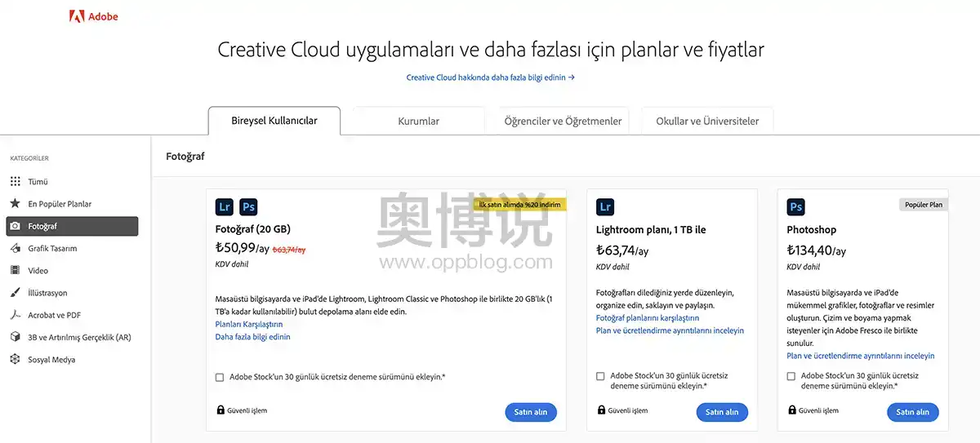980x443 pixels.
Task: Check Adobe Stock trial box in Lightroom planı card
Action: (x=600, y=376)
